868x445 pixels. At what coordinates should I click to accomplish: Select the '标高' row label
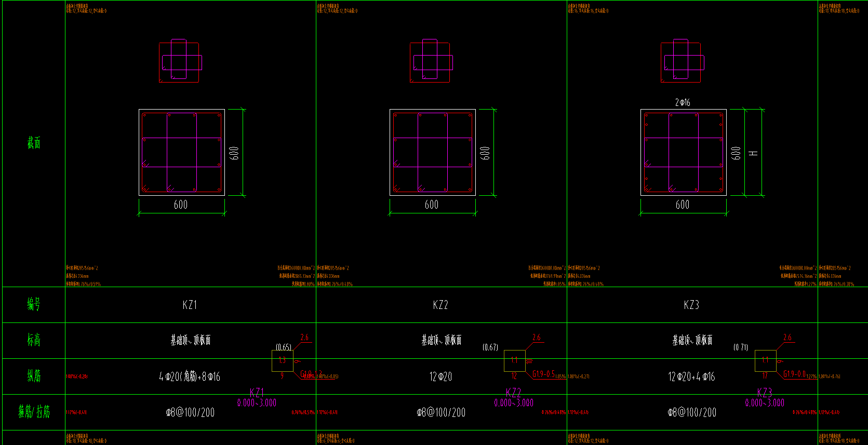pos(34,340)
